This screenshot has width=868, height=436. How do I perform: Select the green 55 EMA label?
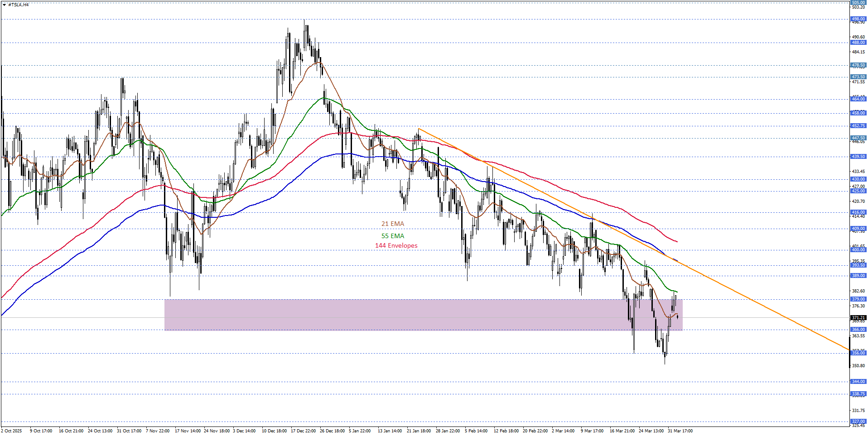point(392,236)
